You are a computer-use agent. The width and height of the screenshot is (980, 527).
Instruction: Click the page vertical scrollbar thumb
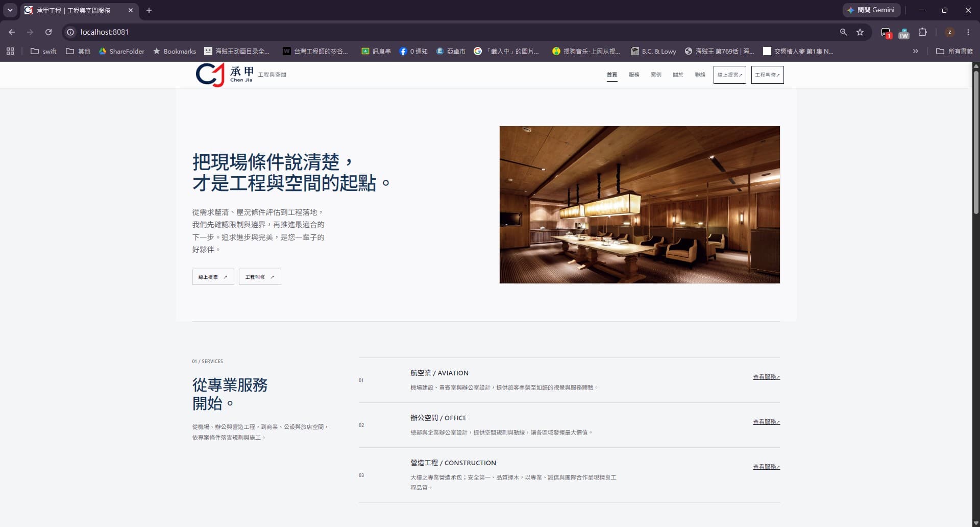click(x=976, y=141)
